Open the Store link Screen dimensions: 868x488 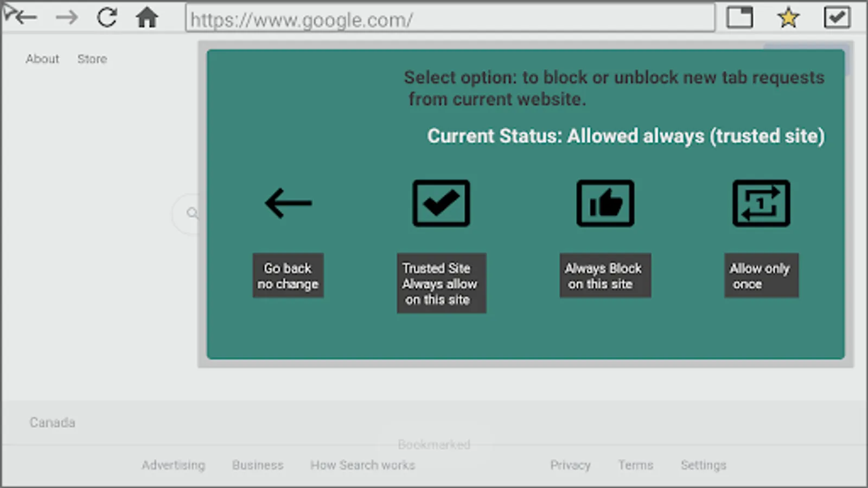click(92, 59)
